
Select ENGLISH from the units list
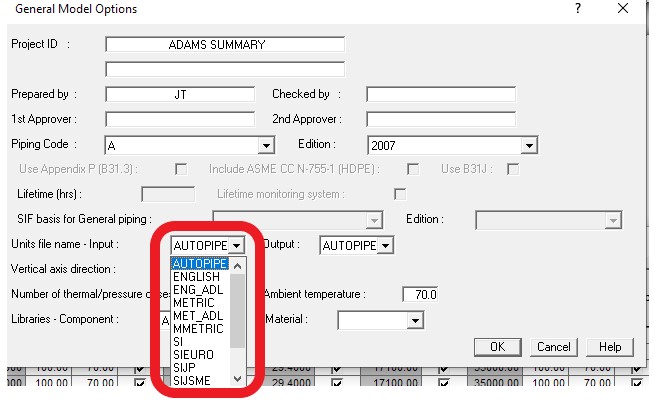(199, 277)
